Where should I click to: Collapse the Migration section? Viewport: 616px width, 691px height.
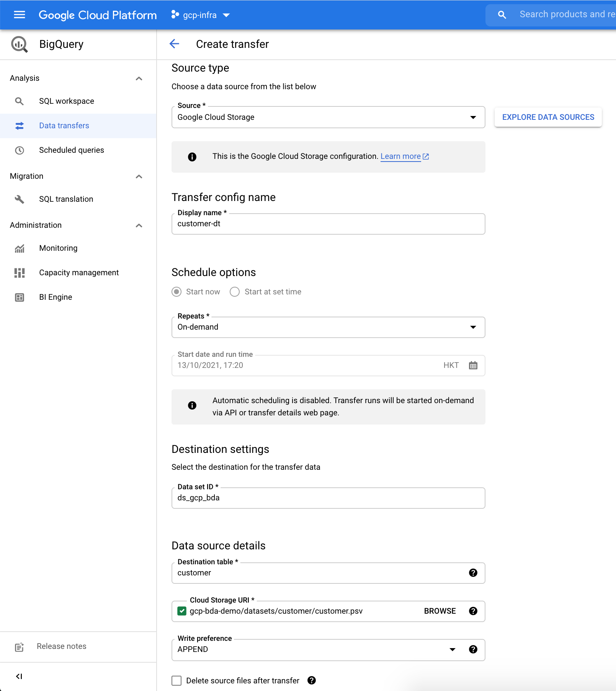click(x=139, y=176)
